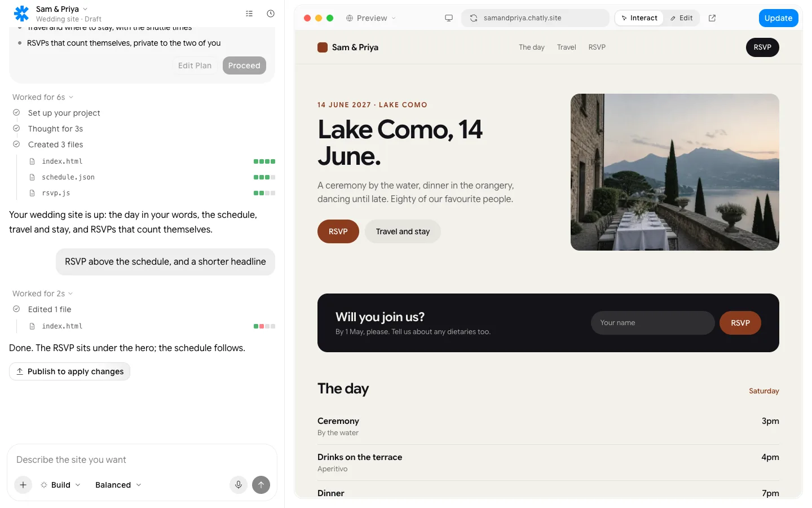Switch to Interact mode

[639, 18]
